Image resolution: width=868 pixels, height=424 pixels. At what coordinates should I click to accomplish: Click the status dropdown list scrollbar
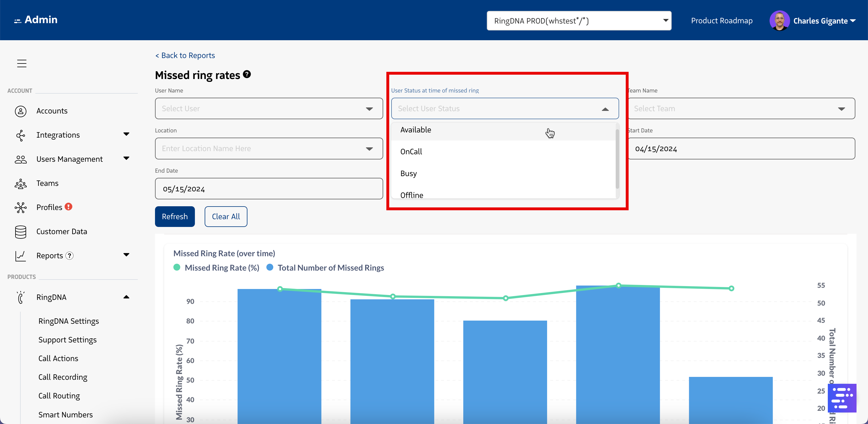pyautogui.click(x=617, y=159)
